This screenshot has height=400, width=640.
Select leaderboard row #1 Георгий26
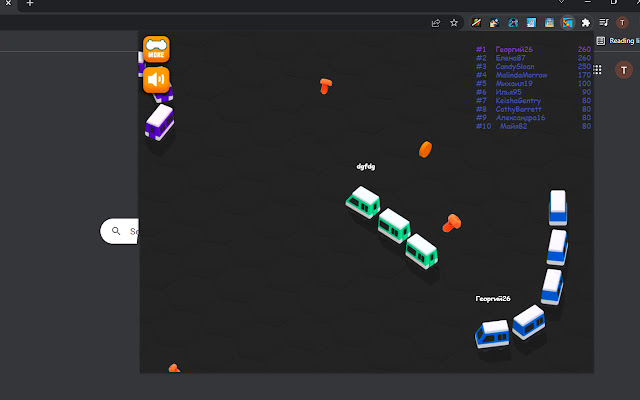(x=533, y=49)
